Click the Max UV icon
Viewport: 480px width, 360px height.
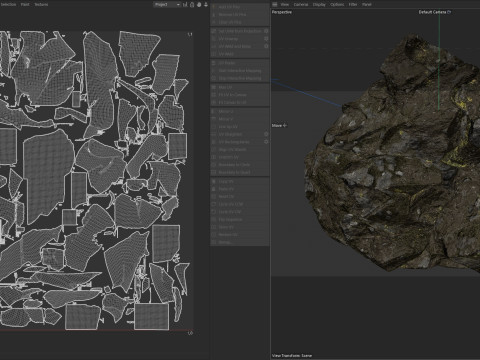(x=214, y=87)
